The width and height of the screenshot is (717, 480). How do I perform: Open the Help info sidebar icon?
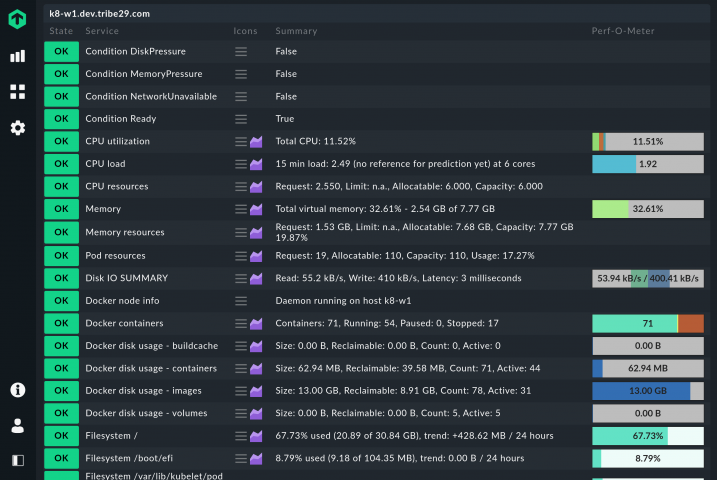pos(17,390)
